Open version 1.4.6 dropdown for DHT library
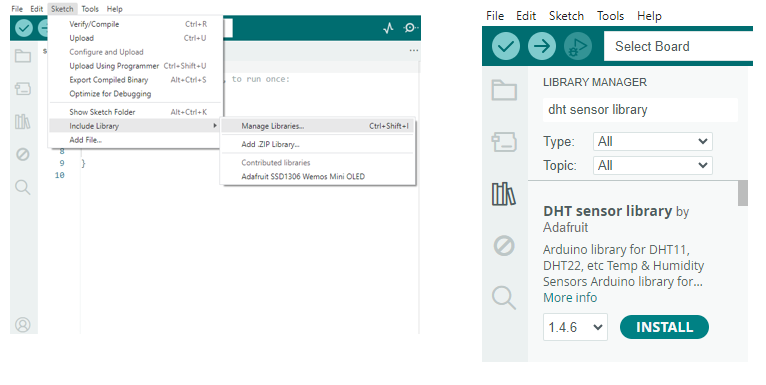The height and width of the screenshot is (385, 766). point(575,327)
